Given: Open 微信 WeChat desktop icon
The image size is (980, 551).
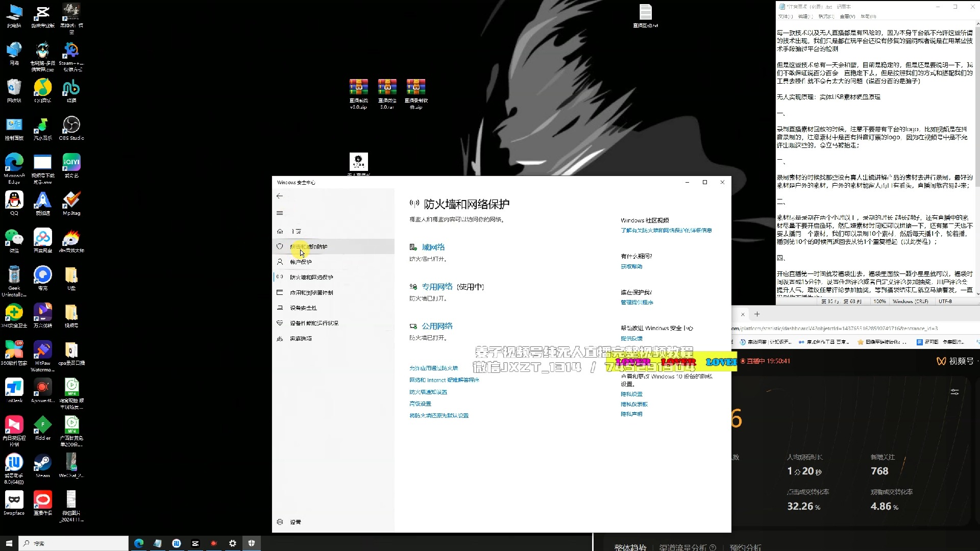Looking at the screenshot, I should tap(14, 241).
